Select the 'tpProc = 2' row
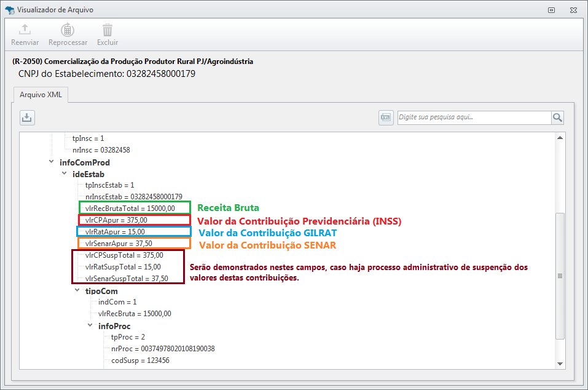This screenshot has height=390, width=588. point(128,337)
